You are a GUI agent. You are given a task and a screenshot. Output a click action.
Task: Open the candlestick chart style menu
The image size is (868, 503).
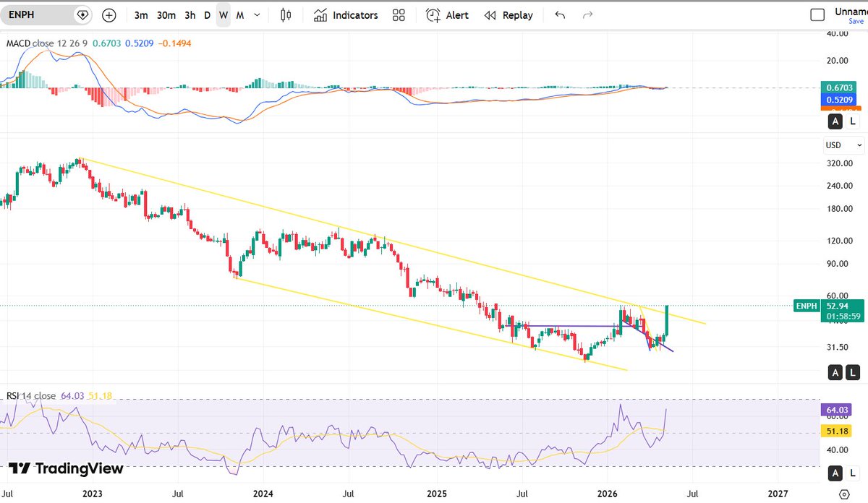286,15
